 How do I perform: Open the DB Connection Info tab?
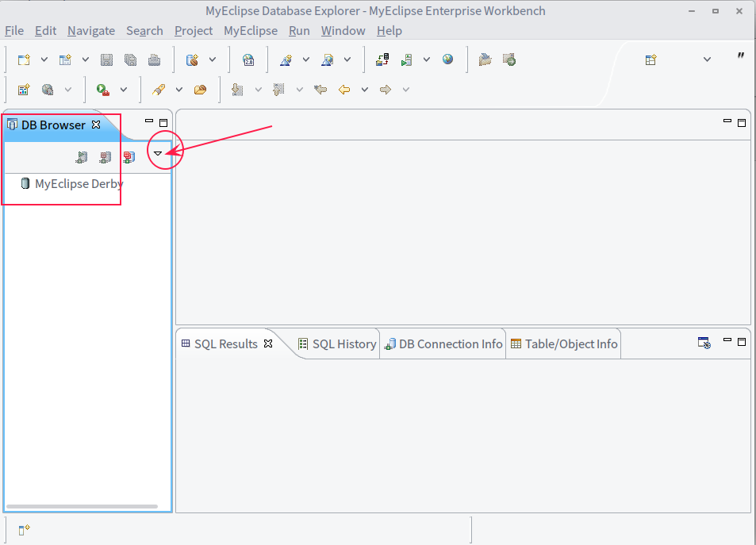pyautogui.click(x=443, y=344)
